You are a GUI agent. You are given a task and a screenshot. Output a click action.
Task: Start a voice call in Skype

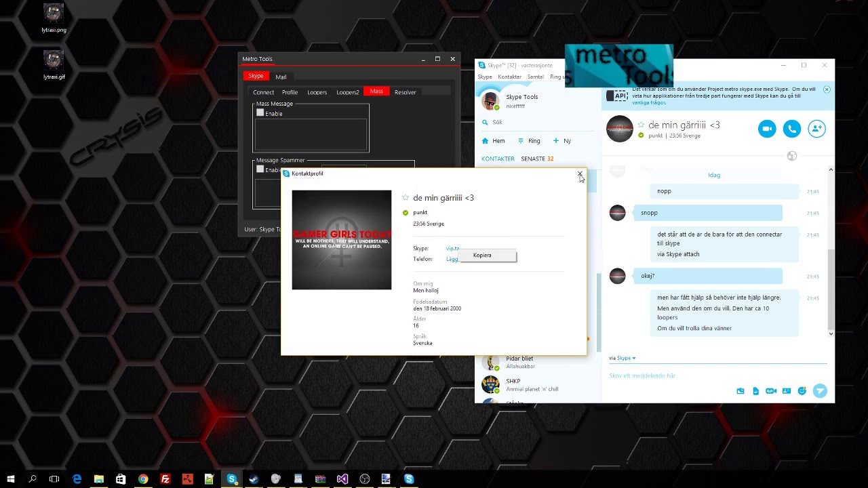791,128
